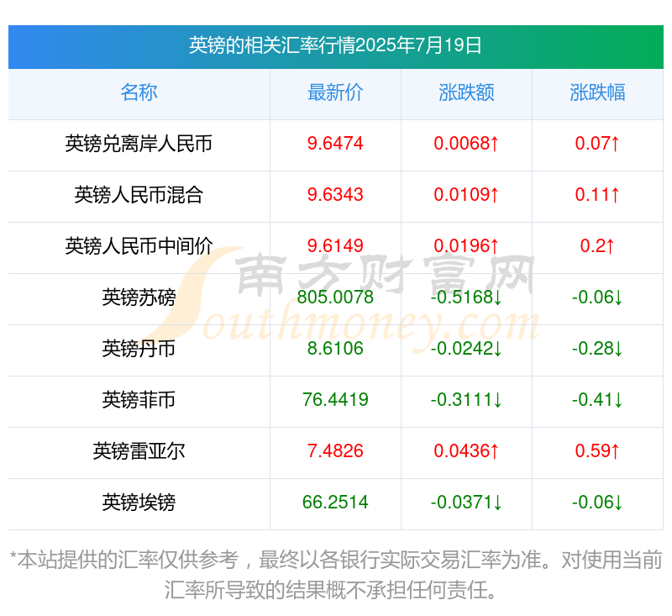The width and height of the screenshot is (672, 616).
Task: Click the percentage 0.07↑
Action: pyautogui.click(x=597, y=144)
